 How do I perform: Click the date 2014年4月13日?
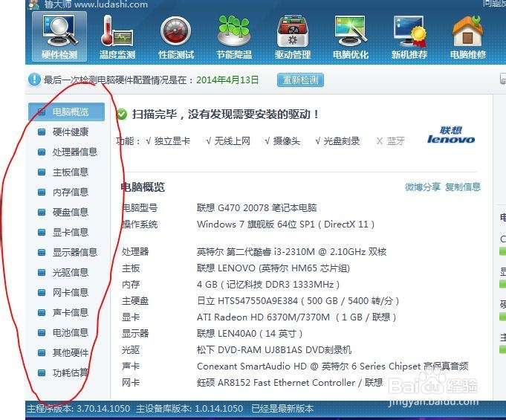[x=227, y=80]
